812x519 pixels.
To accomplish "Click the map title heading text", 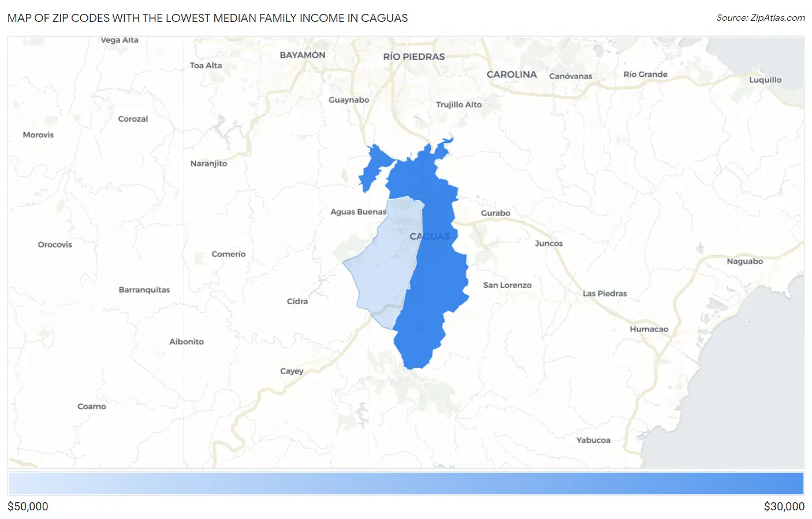I will coord(207,18).
